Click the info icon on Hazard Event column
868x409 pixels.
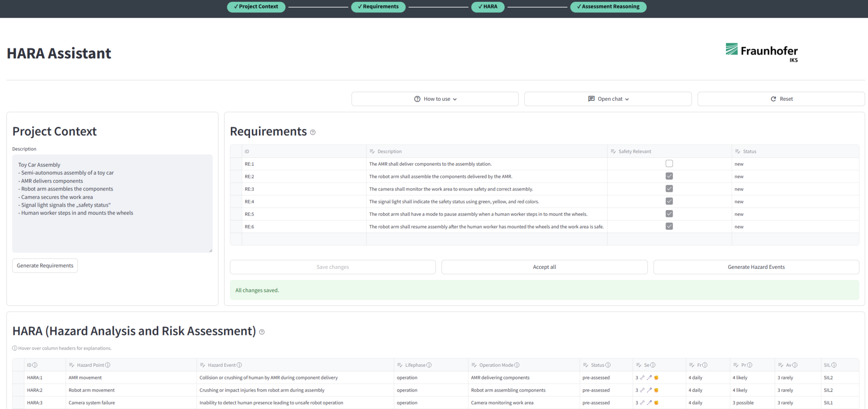239,365
